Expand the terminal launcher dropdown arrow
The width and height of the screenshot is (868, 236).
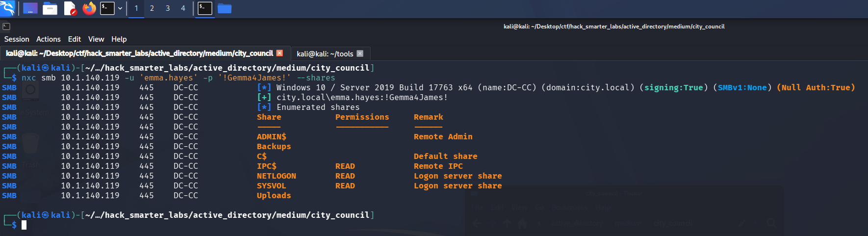click(x=120, y=8)
